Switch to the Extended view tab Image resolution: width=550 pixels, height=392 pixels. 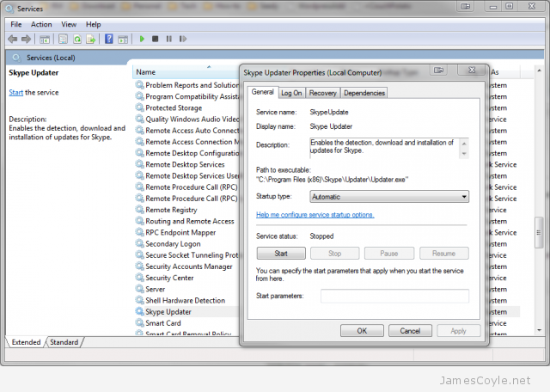pyautogui.click(x=26, y=342)
